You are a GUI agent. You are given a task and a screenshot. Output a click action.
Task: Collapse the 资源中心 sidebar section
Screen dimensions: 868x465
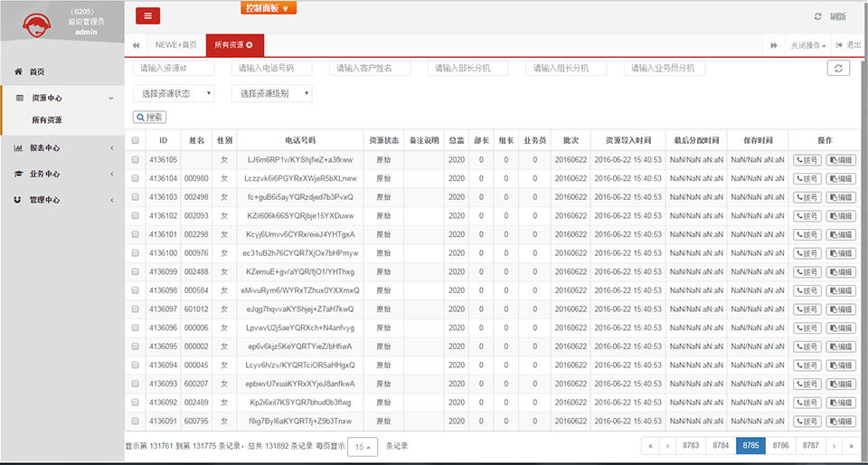[111, 99]
